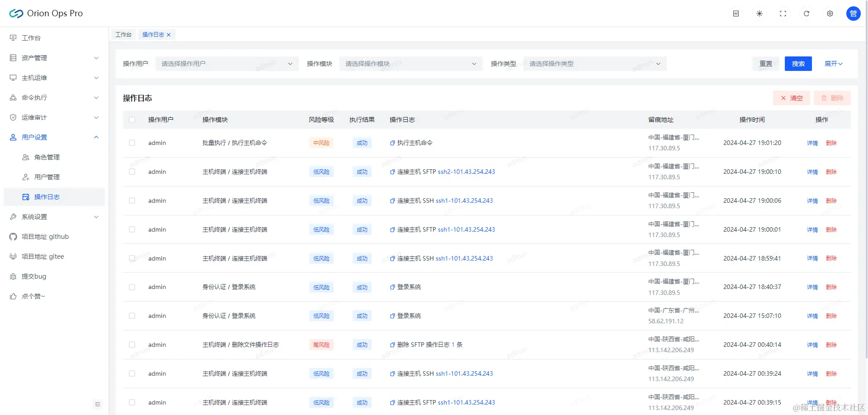Expand 系统设置 sidebar menu
This screenshot has height=415, width=868.
(54, 217)
